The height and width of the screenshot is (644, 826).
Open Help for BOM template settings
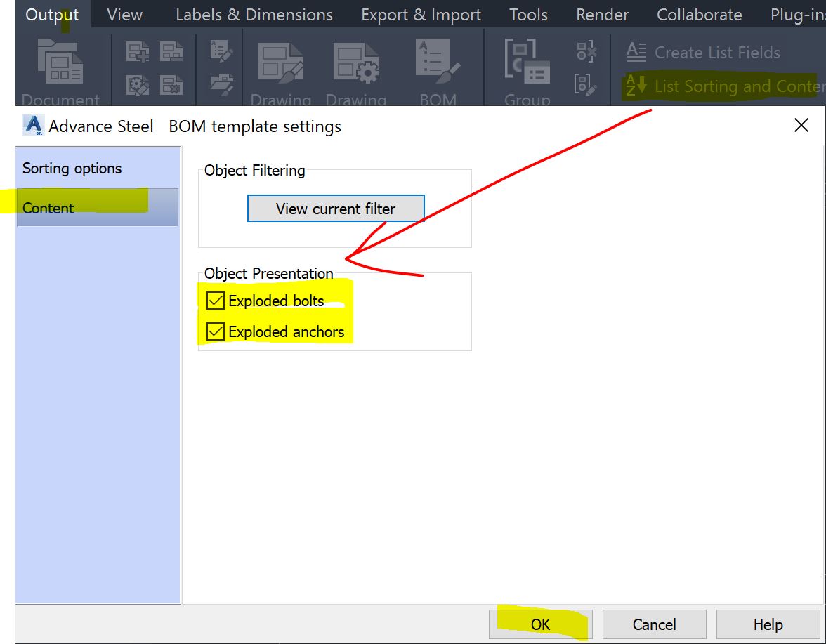(x=768, y=624)
